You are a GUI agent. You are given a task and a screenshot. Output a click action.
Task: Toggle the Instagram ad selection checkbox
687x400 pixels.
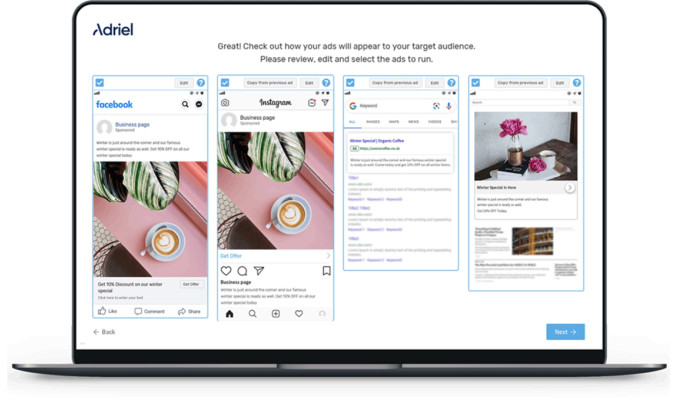(225, 83)
